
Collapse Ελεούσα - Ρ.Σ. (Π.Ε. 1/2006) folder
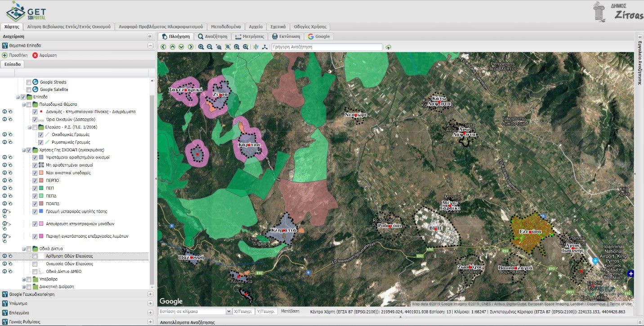click(x=30, y=127)
